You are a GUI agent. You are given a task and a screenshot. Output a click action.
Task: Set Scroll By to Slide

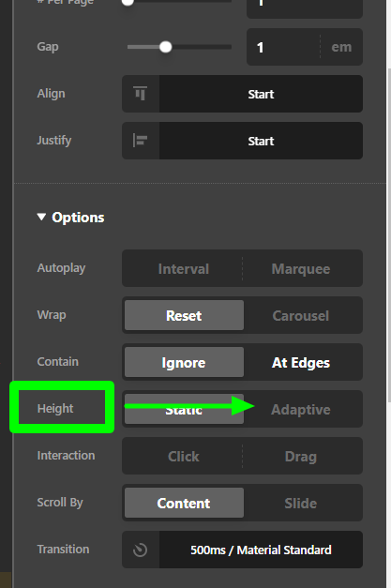click(x=301, y=503)
